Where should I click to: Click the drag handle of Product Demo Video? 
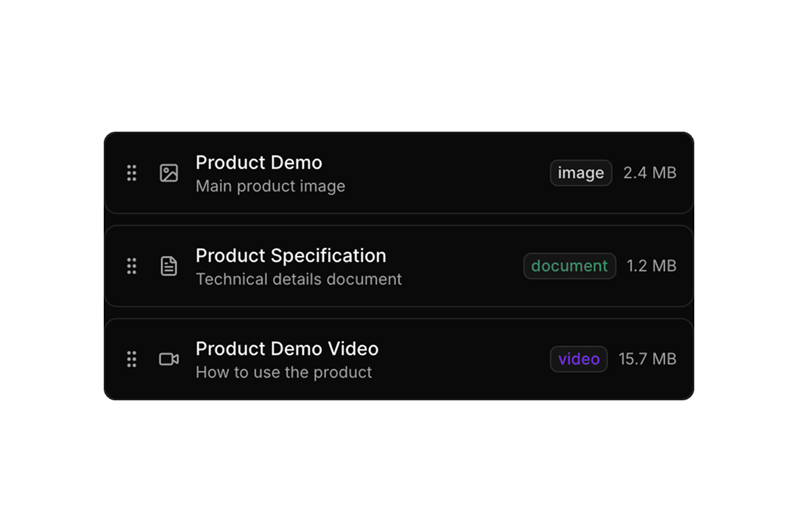(132, 359)
